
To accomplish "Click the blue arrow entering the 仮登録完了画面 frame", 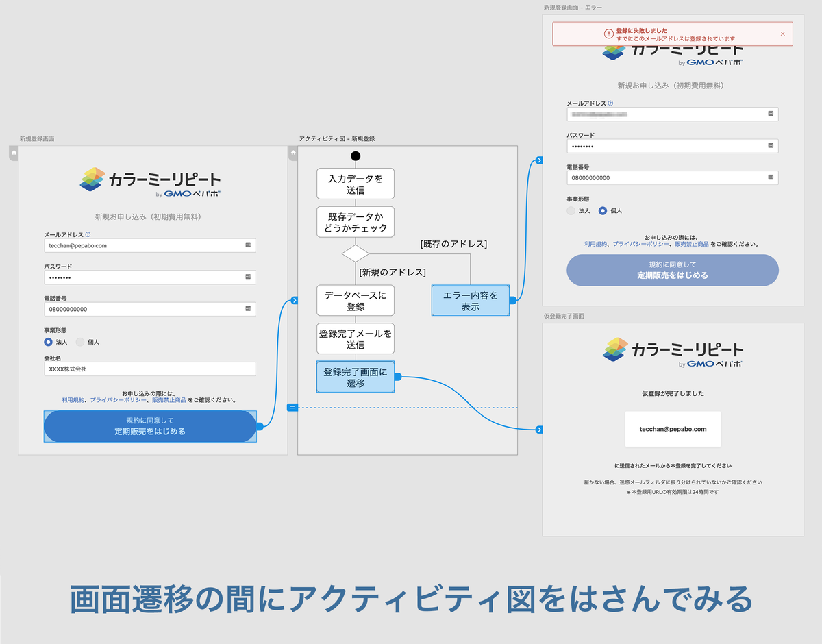I will point(540,430).
